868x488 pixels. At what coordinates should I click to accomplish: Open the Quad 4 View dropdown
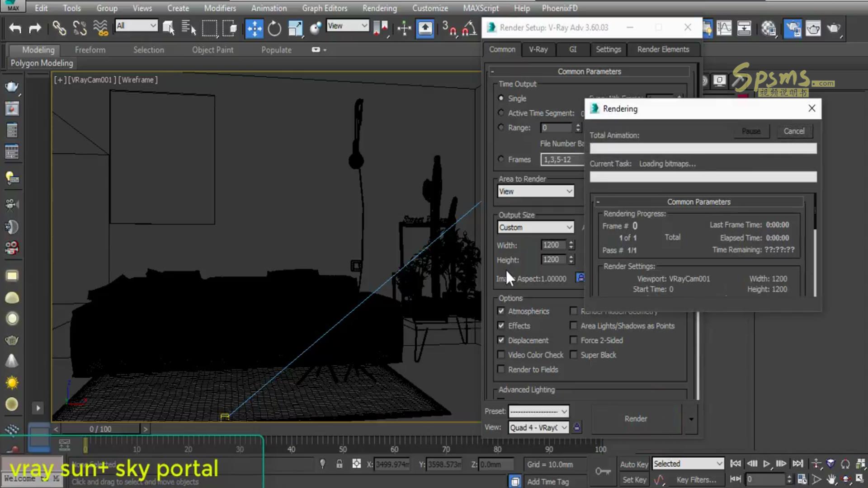click(538, 427)
